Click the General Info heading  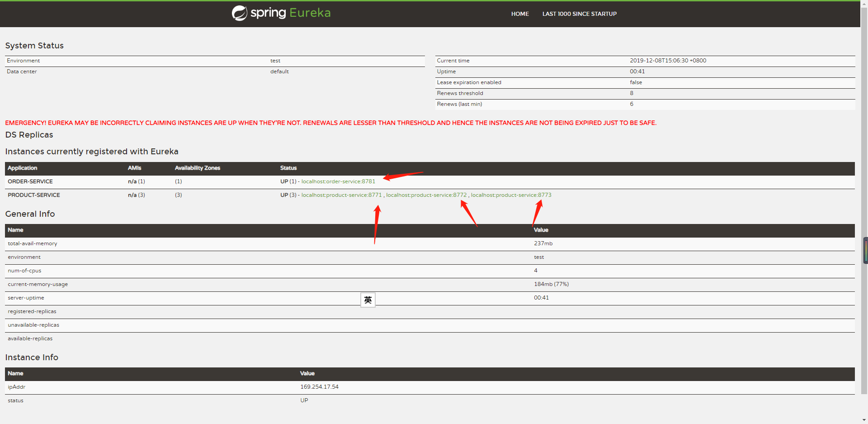click(30, 214)
